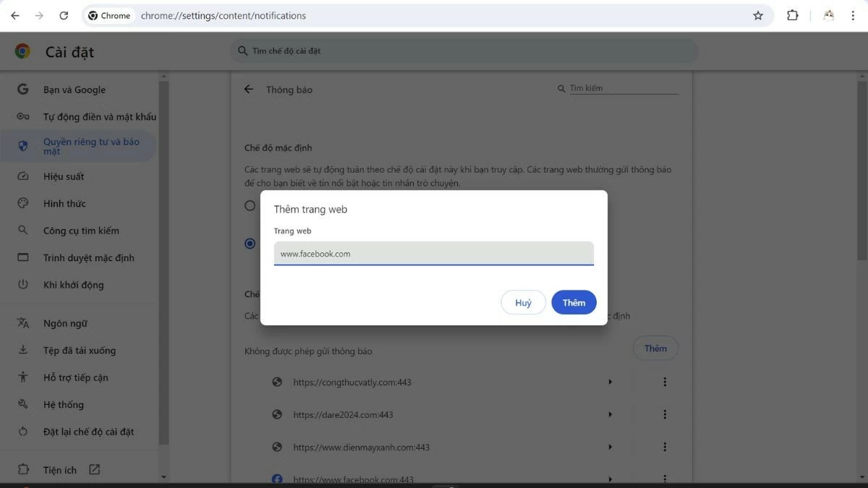Click the Thêm button in the dialog

[x=574, y=302]
